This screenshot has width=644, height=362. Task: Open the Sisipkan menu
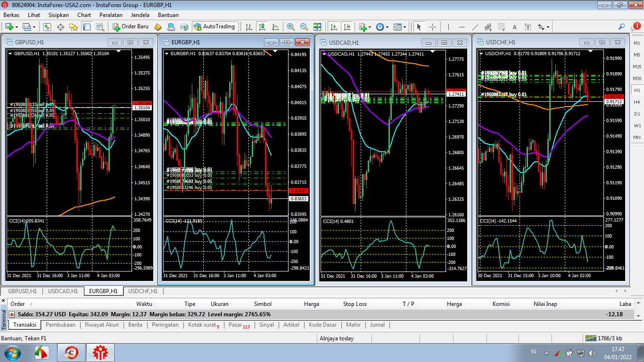58,15
